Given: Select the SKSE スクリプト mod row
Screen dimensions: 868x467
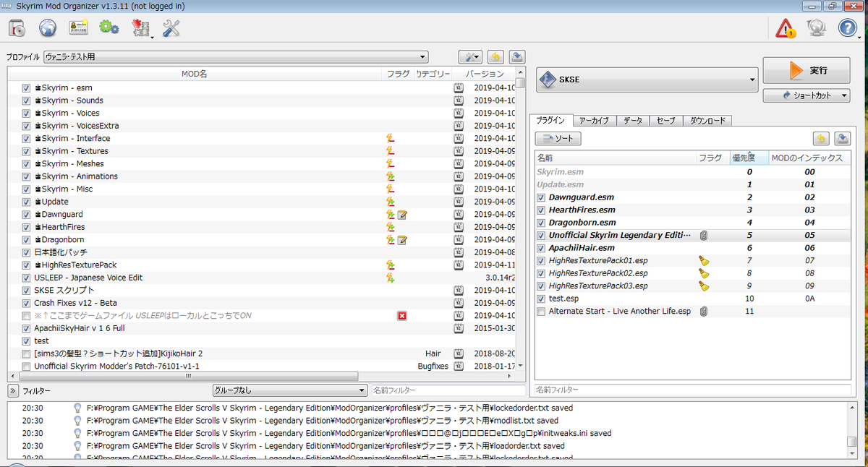Looking at the screenshot, I should [262, 291].
